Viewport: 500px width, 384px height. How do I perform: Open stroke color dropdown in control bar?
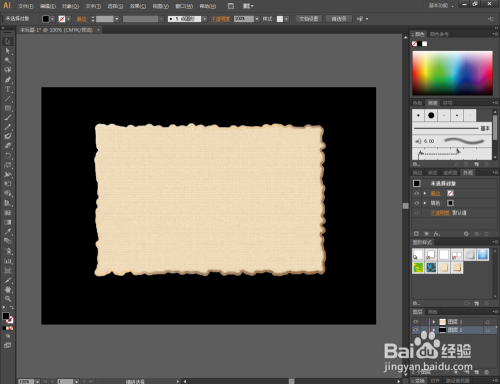tap(68, 19)
